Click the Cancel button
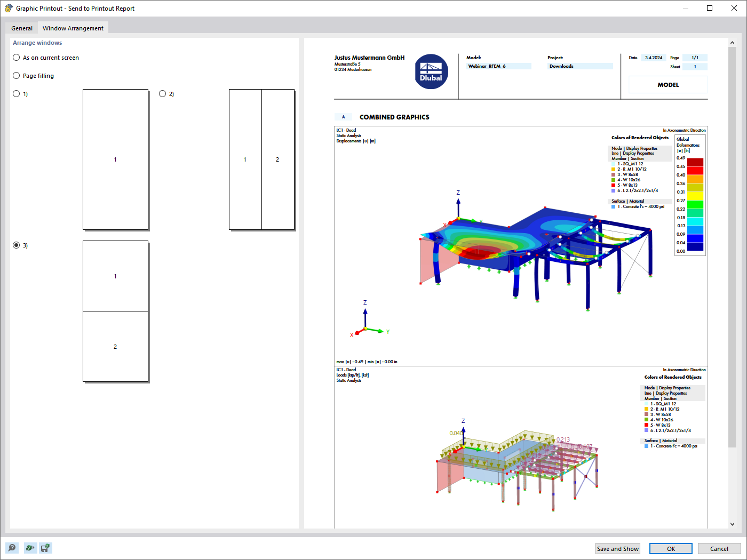The width and height of the screenshot is (747, 560). tap(719, 549)
